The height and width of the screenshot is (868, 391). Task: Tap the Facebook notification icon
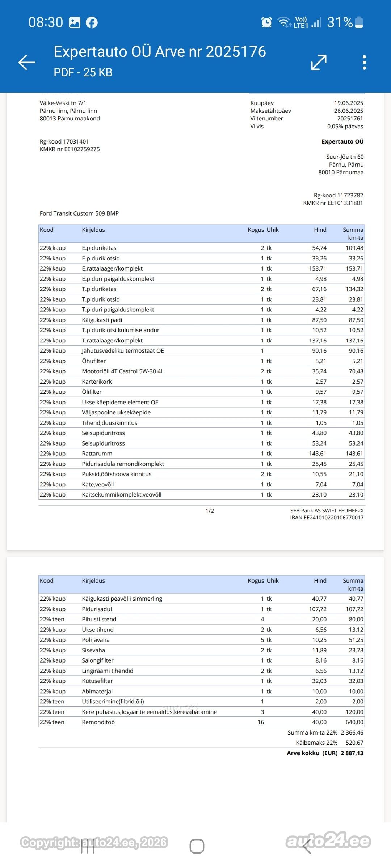click(x=92, y=22)
